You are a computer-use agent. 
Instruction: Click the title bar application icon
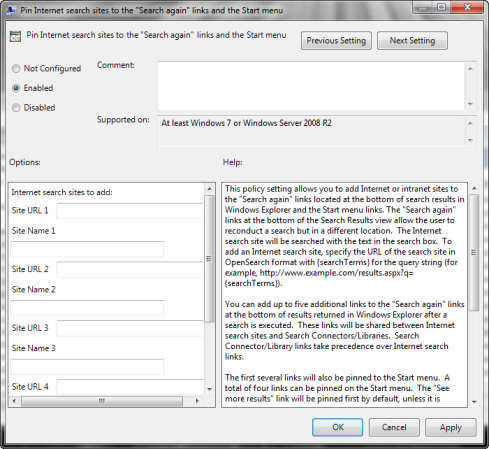11,10
